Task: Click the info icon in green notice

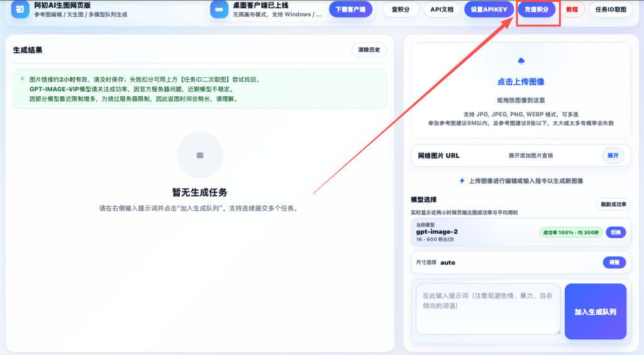Action: tap(22, 79)
